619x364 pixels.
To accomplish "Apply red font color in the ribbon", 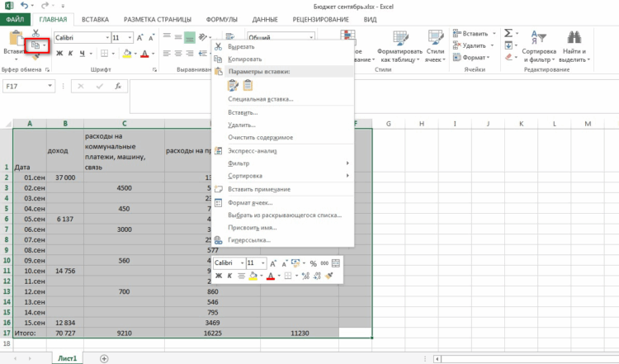I will (x=144, y=54).
